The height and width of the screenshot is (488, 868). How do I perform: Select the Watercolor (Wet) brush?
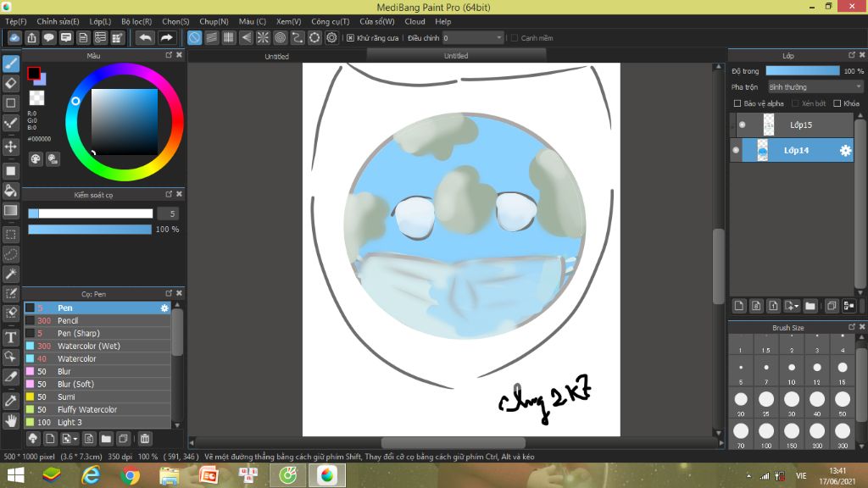(x=97, y=347)
